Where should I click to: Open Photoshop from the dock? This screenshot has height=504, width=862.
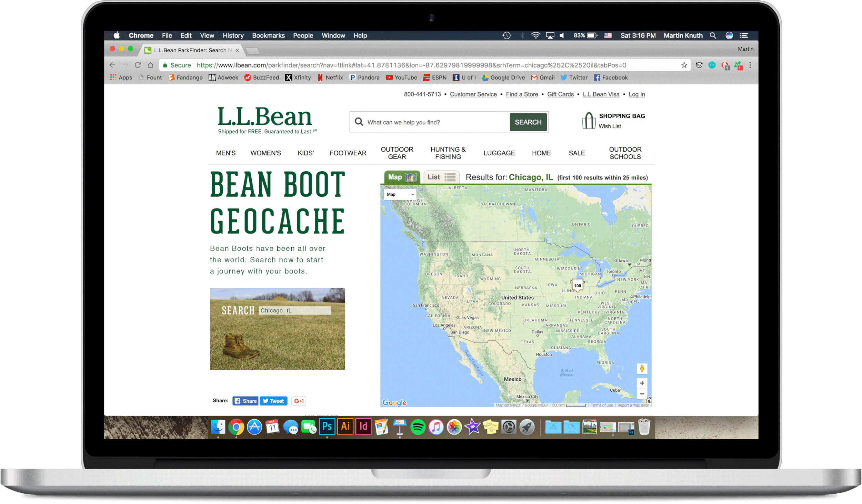point(327,427)
